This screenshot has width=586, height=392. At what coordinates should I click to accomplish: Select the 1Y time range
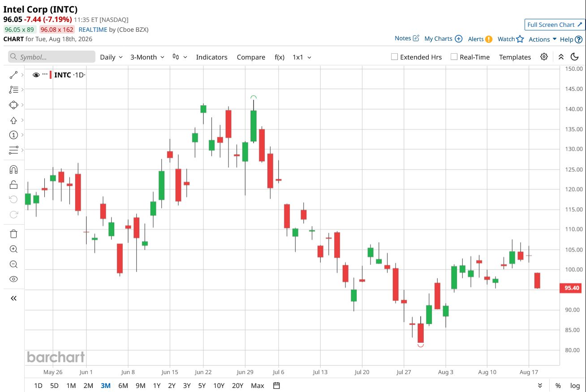click(156, 386)
